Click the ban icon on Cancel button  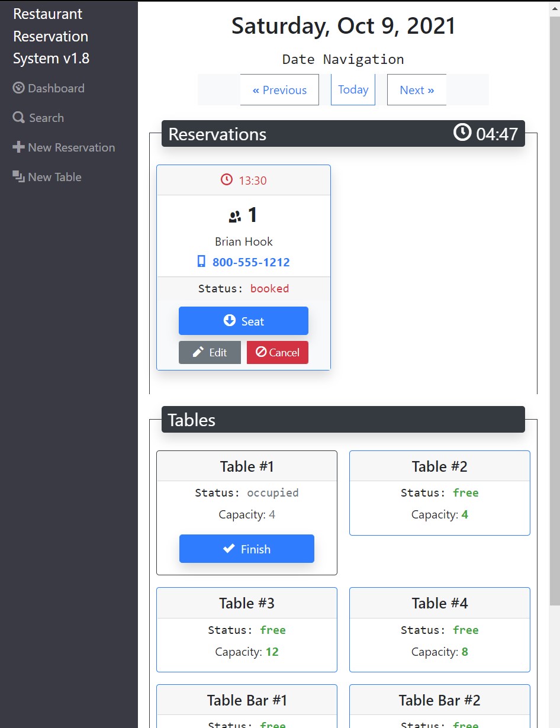coord(261,352)
